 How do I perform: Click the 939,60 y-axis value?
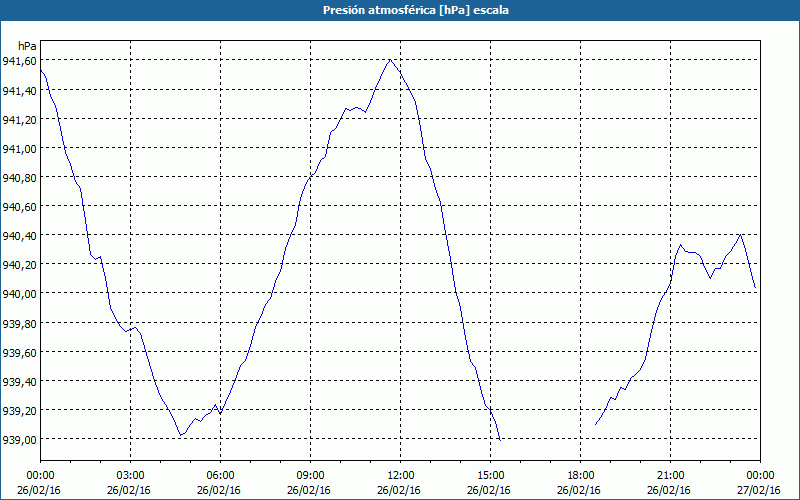click(20, 353)
